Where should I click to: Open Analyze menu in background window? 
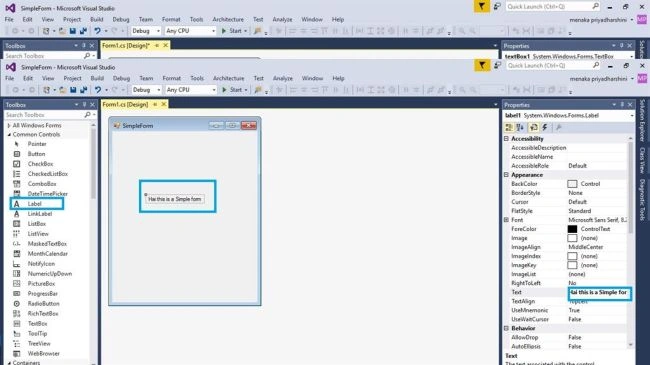282,19
